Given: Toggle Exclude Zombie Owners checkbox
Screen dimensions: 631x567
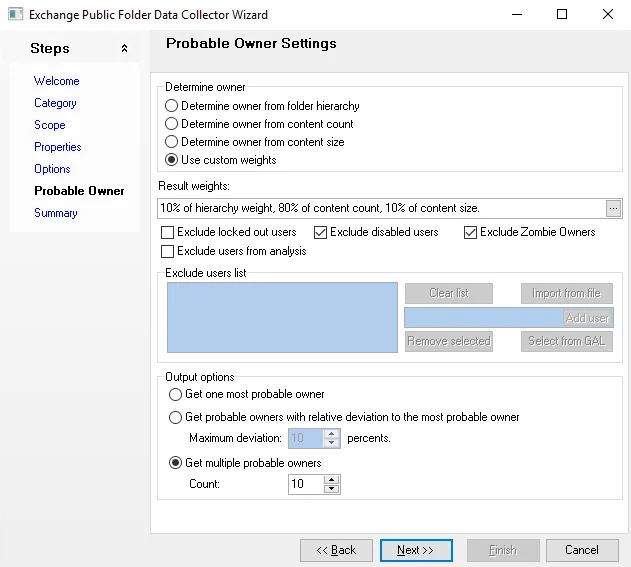Looking at the screenshot, I should coord(529,232).
